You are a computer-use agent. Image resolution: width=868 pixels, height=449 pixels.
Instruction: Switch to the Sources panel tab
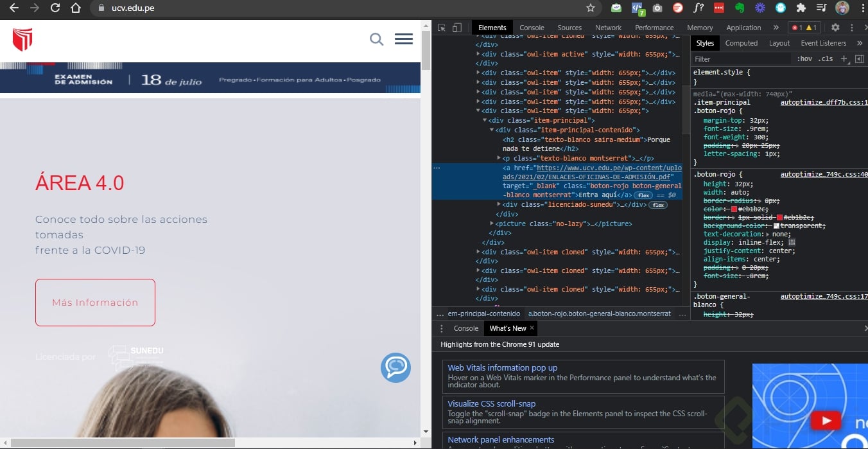pos(569,28)
